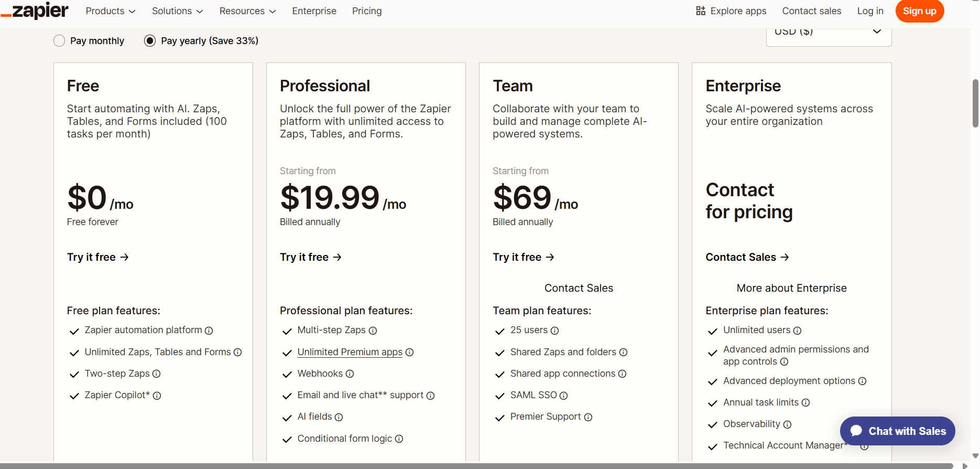980x469 pixels.
Task: Click Log in in the header
Action: (870, 11)
